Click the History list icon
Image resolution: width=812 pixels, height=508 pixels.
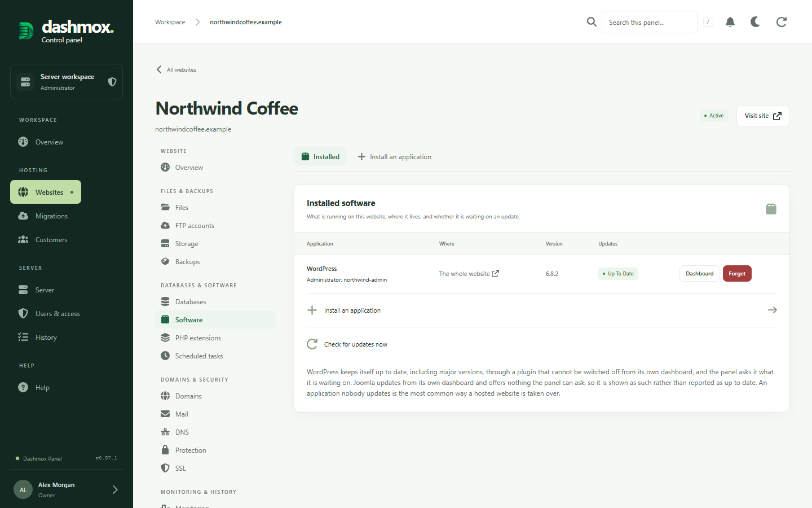(x=23, y=338)
